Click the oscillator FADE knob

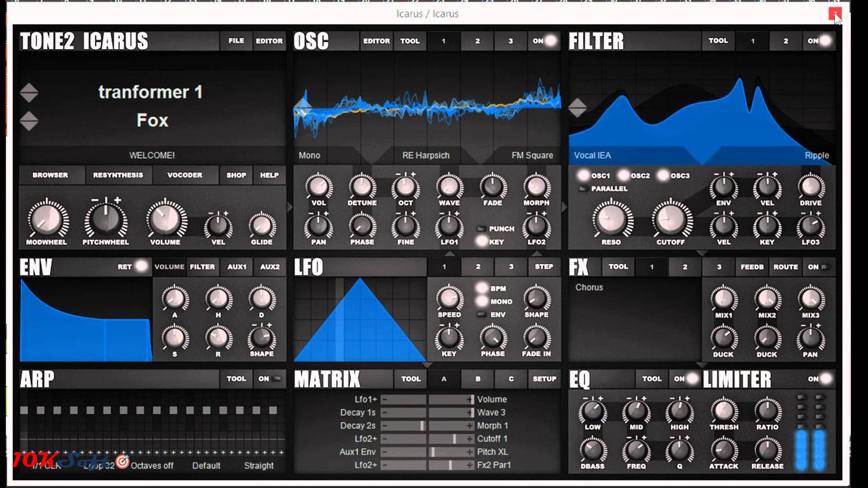point(492,187)
